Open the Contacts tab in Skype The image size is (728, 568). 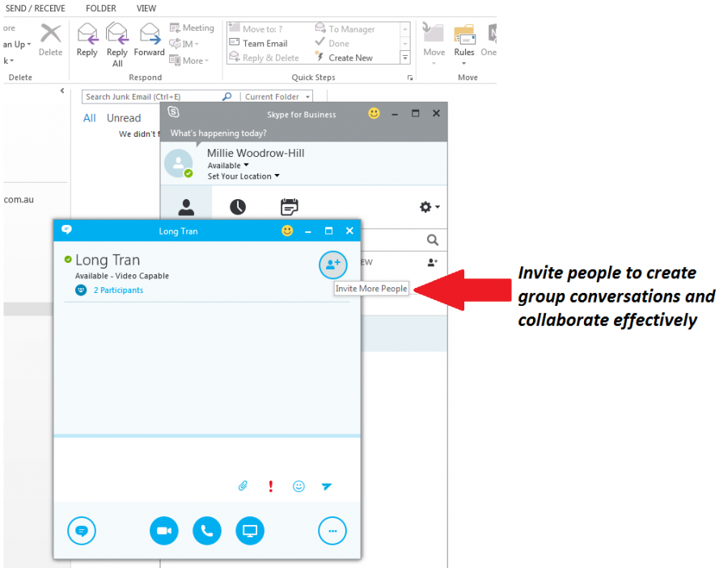point(187,207)
